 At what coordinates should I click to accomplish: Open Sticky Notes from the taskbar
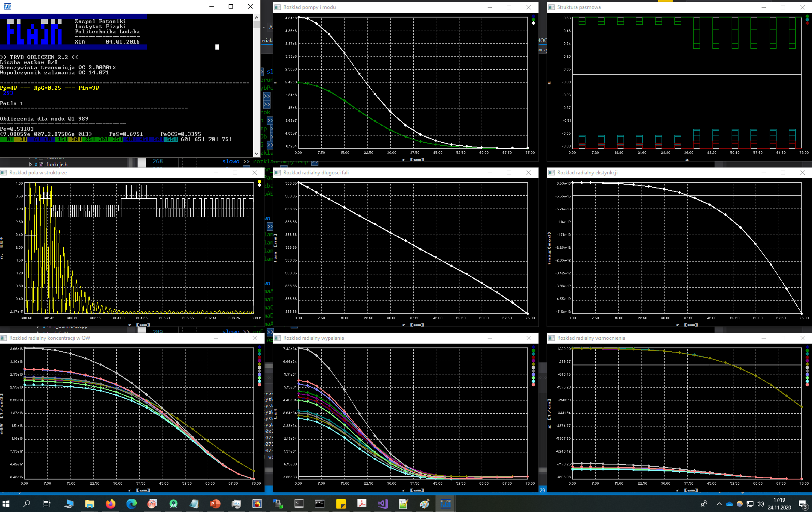[341, 504]
